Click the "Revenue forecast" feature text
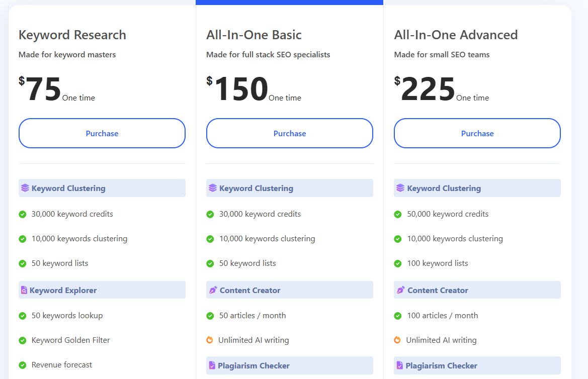 tap(61, 365)
